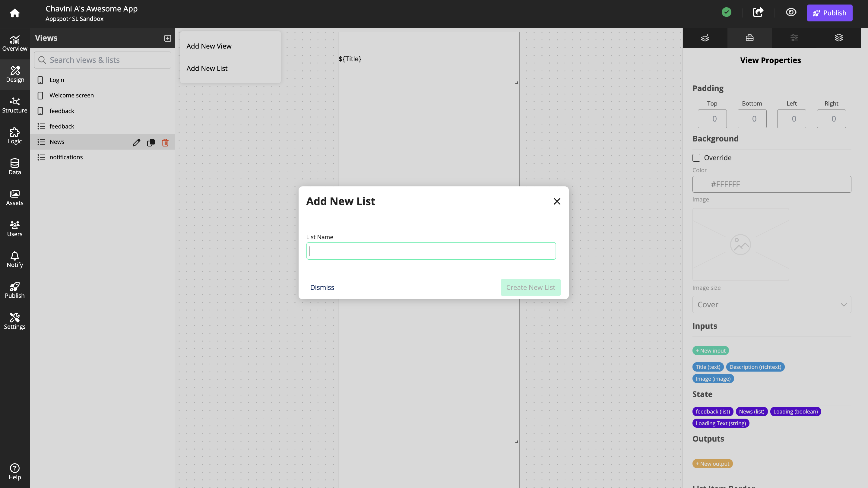Screen dimensions: 868x488
Task: Click the Image (image) input tag
Action: click(x=713, y=379)
